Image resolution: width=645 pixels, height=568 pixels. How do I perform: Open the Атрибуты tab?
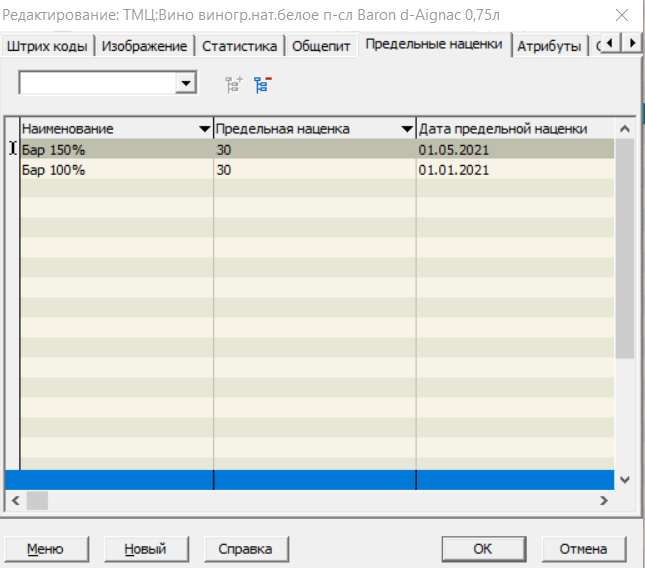(549, 46)
